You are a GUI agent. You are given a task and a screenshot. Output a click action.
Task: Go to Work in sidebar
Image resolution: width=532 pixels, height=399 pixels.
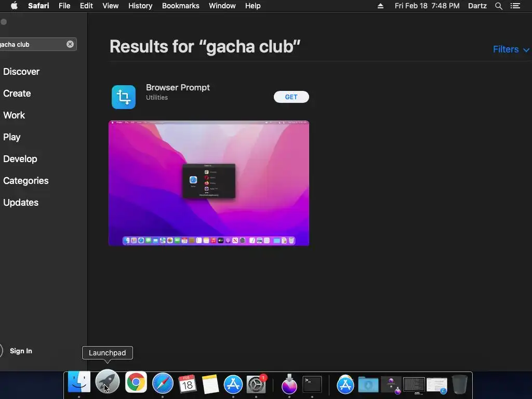(14, 115)
